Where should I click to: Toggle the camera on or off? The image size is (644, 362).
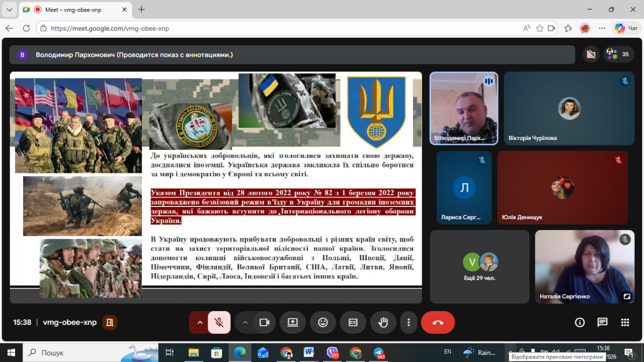(x=264, y=323)
